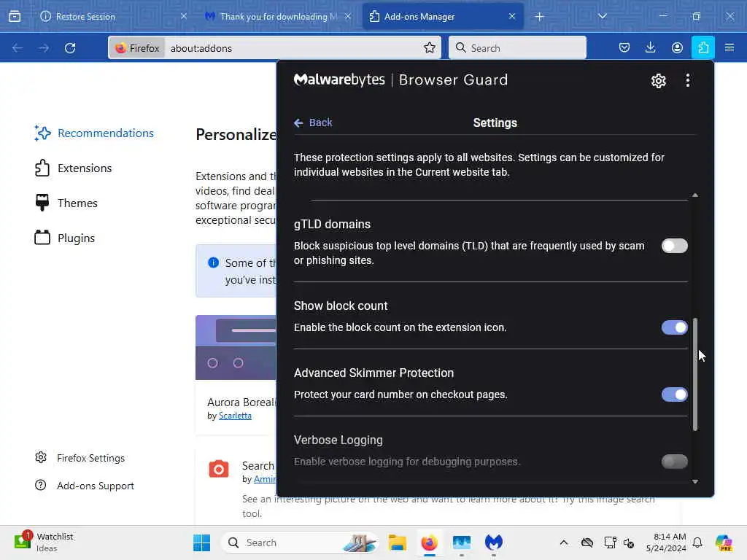Bookmark this page with the star icon
This screenshot has height=560, width=747.
[429, 47]
